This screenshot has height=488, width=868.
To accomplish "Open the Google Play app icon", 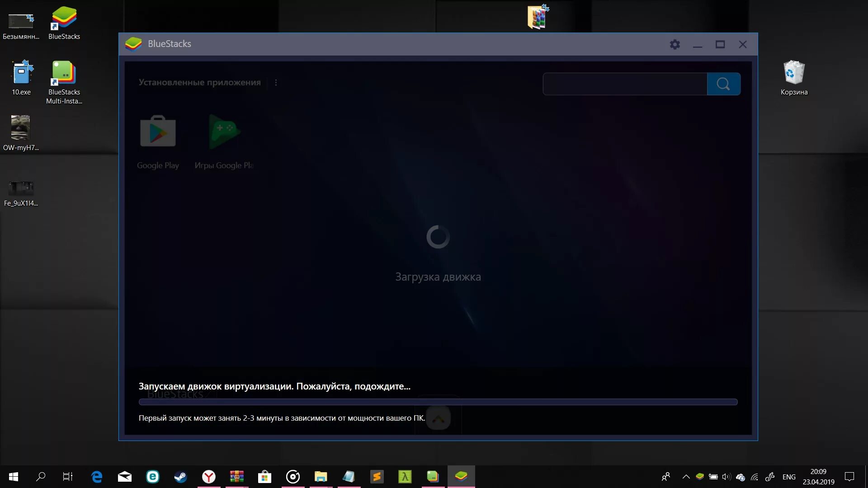I will coord(158,132).
